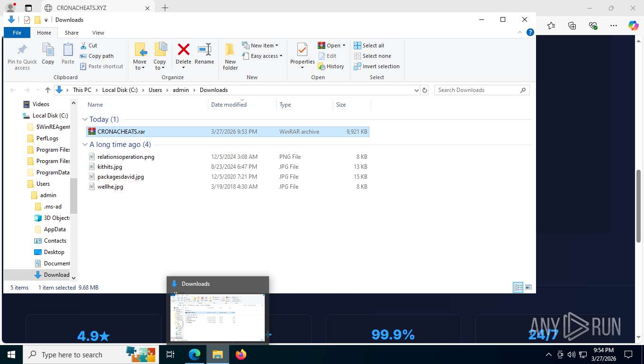This screenshot has height=364, width=644.
Task: Open the Move to menu
Action: [x=140, y=56]
